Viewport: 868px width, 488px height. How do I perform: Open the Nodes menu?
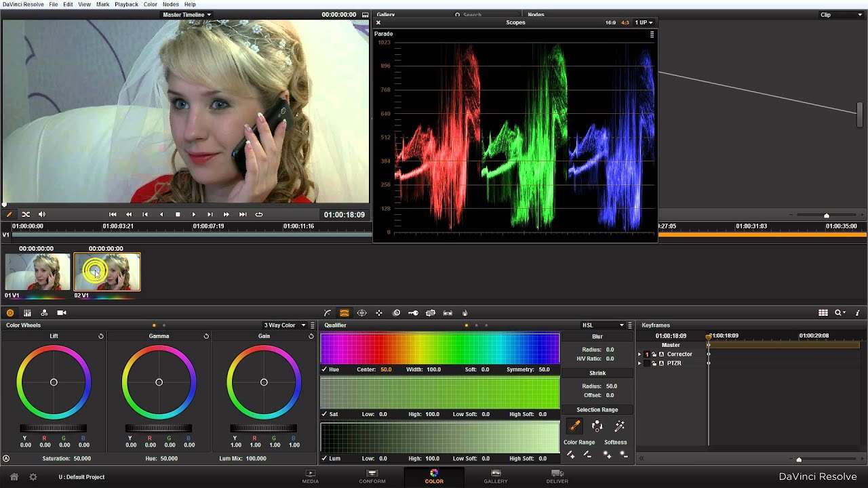(171, 4)
